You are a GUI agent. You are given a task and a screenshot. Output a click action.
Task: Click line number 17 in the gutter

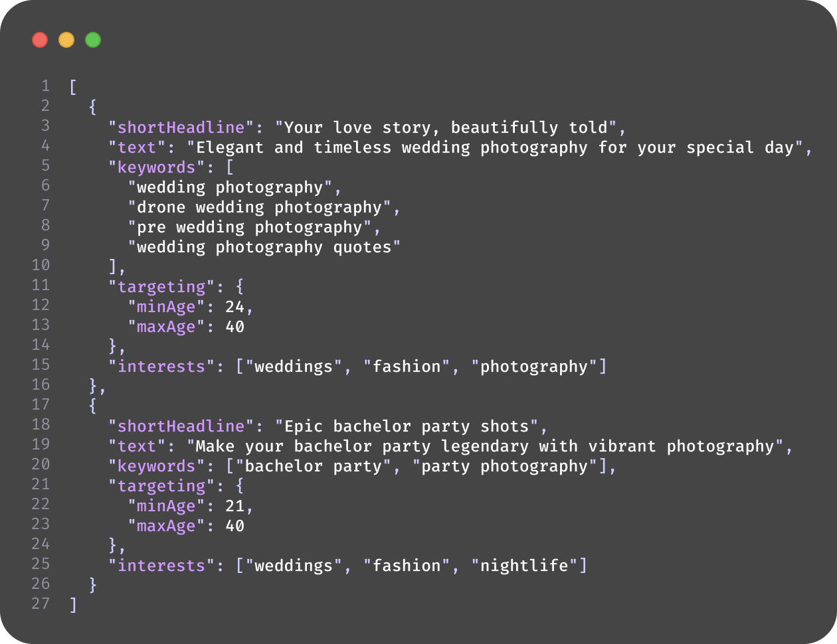coord(41,404)
